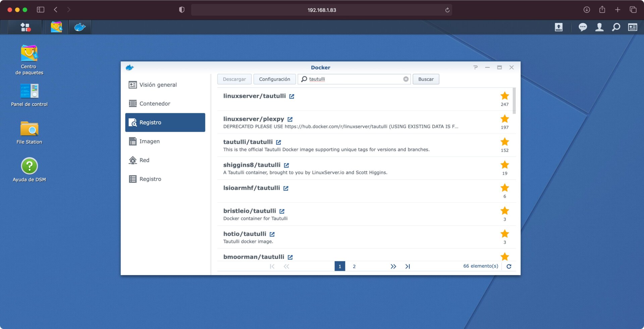Screen dimensions: 644x329
Task: Open the DSM widgets panel icon
Action: (x=633, y=27)
